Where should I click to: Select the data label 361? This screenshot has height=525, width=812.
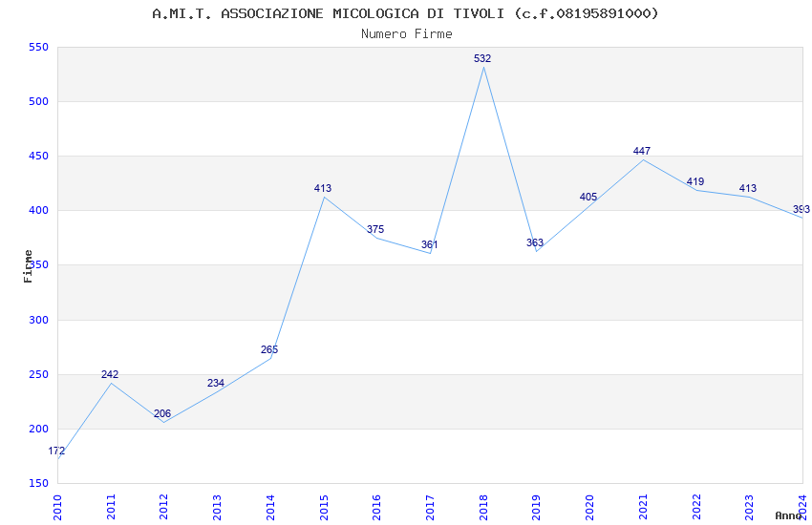429,244
